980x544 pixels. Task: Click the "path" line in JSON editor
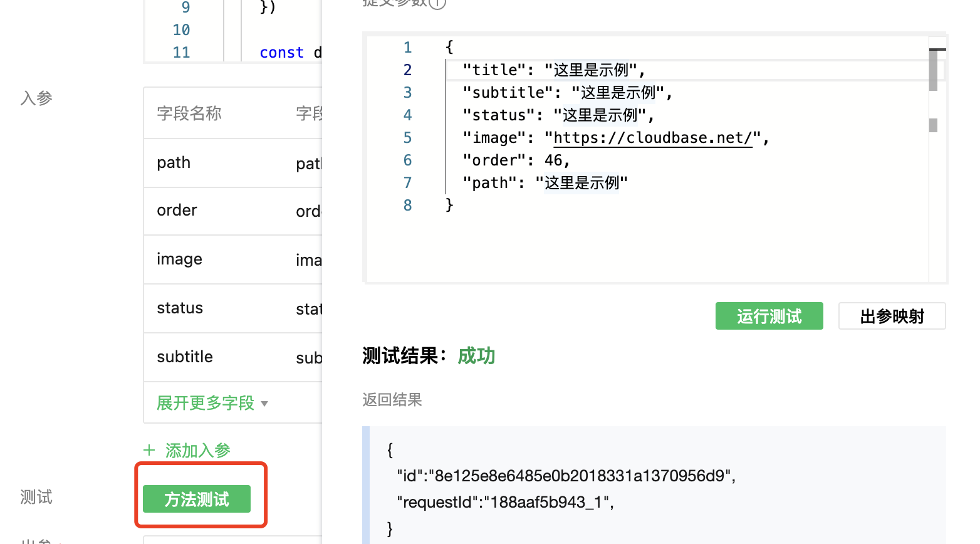tap(545, 182)
